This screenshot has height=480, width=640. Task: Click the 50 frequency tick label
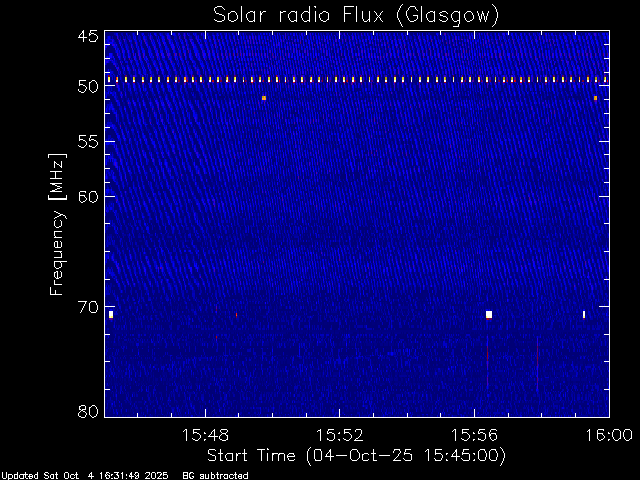coord(88,87)
